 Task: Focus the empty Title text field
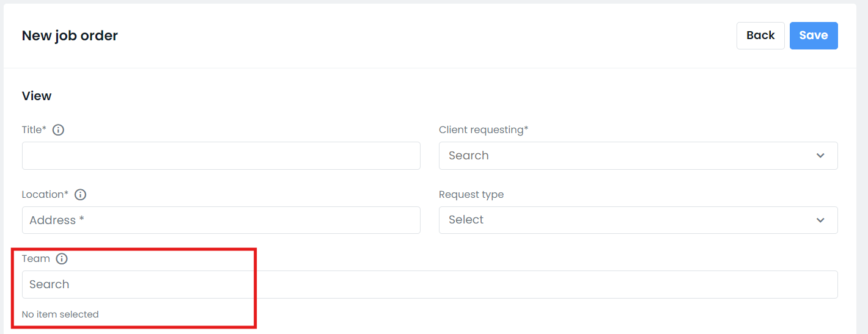[221, 156]
